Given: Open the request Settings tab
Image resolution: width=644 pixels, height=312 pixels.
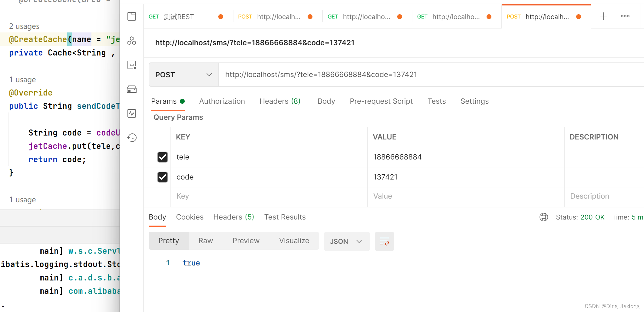Looking at the screenshot, I should pyautogui.click(x=474, y=101).
